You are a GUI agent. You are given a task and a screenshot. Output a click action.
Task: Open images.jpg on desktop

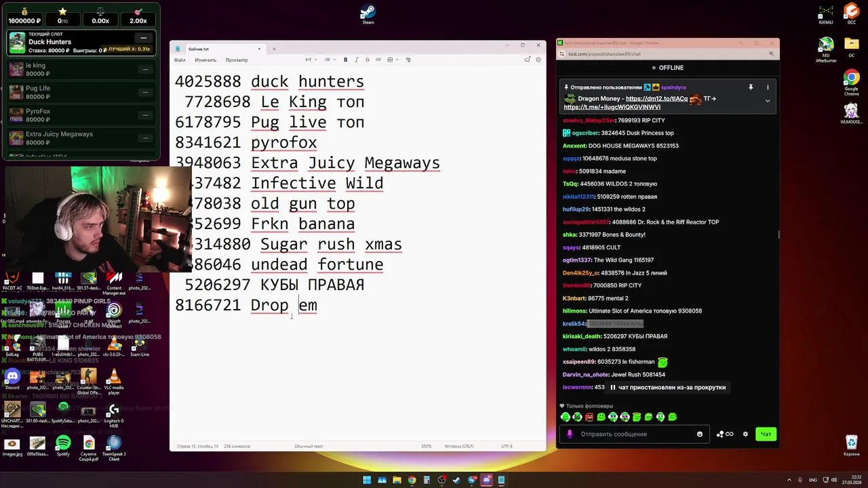[x=12, y=447]
